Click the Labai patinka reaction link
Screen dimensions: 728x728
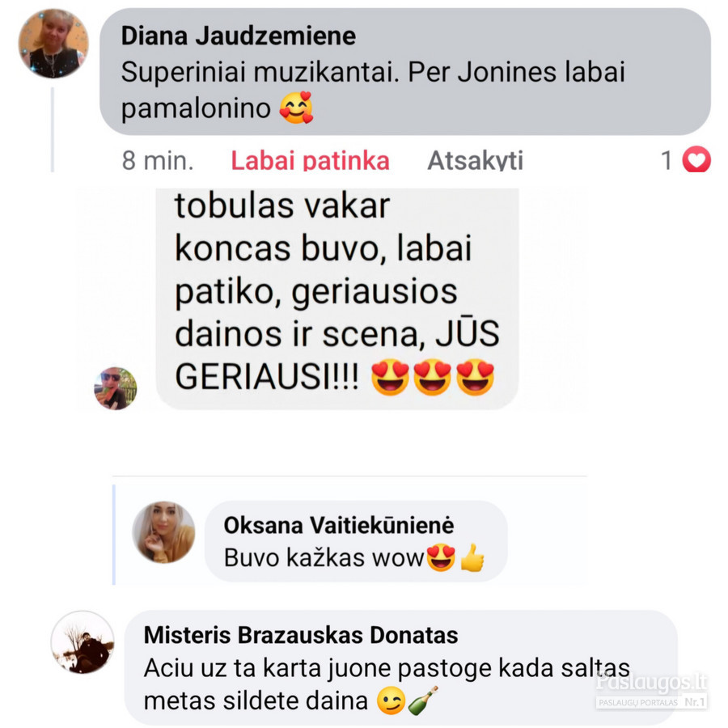pyautogui.click(x=310, y=161)
